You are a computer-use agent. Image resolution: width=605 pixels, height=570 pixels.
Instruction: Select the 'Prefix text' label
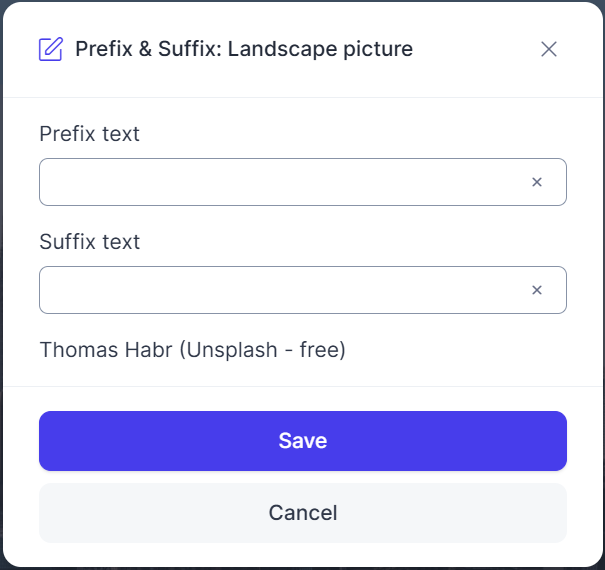pos(90,134)
